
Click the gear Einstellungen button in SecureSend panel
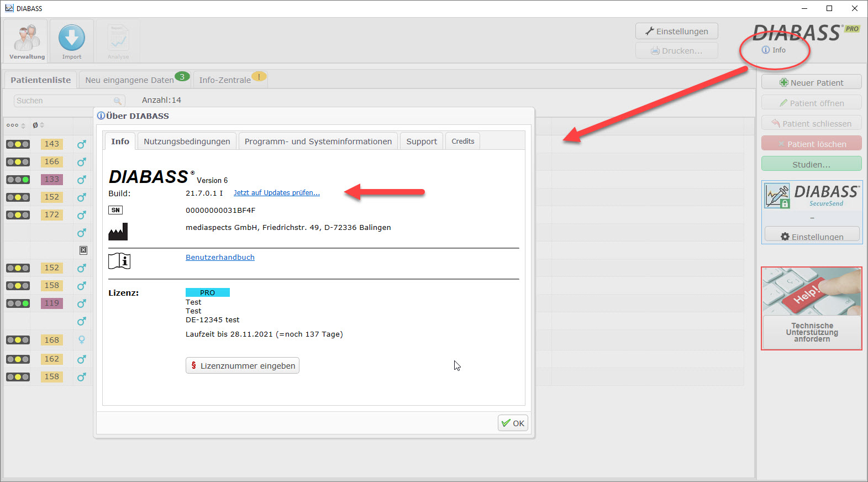click(812, 237)
